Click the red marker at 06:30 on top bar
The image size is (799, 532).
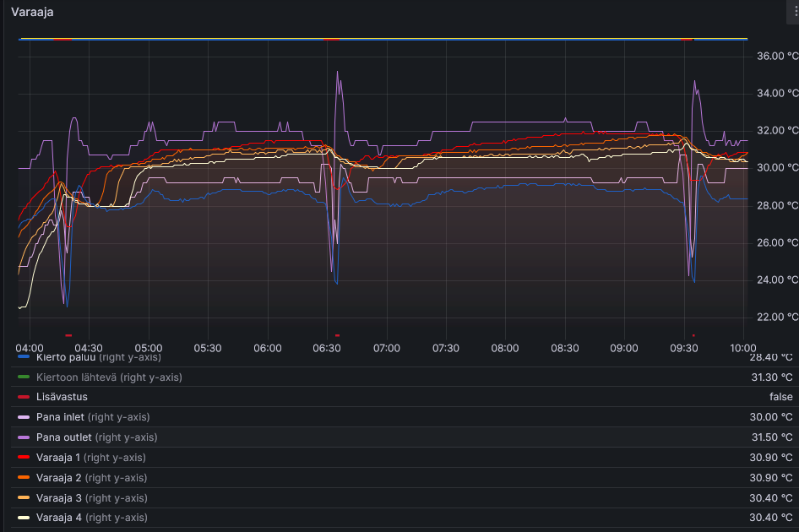click(332, 39)
